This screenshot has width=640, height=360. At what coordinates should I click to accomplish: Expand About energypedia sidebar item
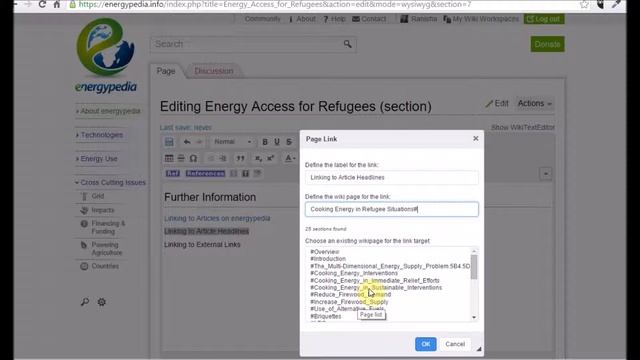(x=108, y=111)
